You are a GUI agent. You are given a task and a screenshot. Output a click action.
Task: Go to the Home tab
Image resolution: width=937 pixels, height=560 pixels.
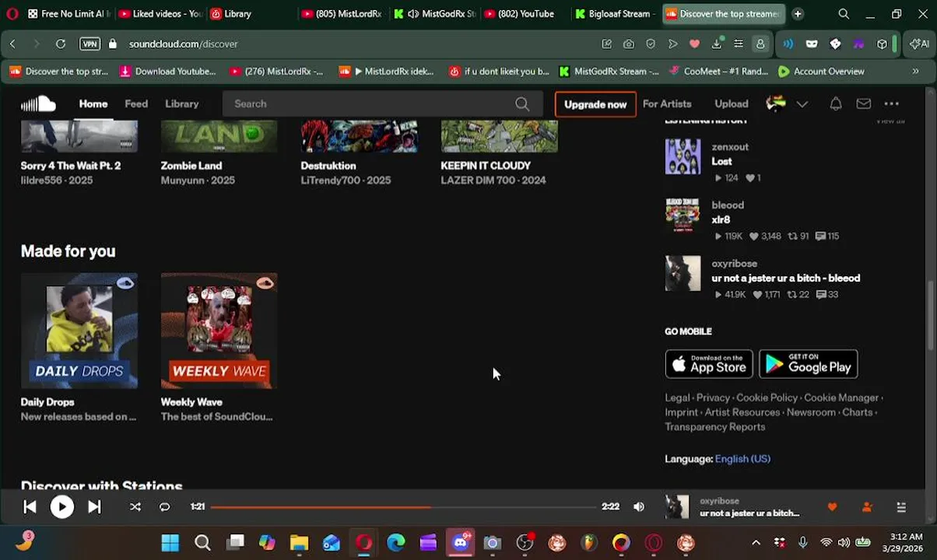(x=93, y=103)
